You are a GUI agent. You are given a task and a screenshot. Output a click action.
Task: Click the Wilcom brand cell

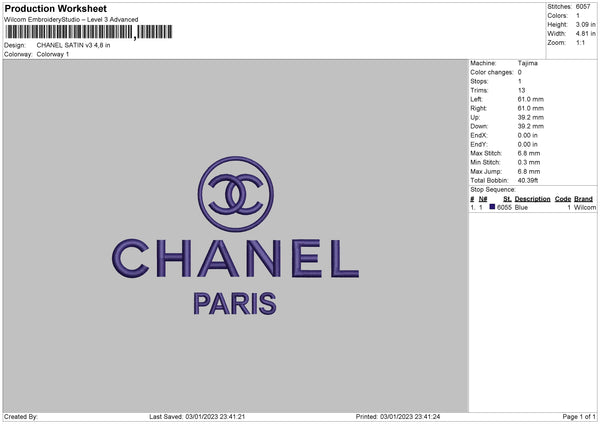click(585, 207)
